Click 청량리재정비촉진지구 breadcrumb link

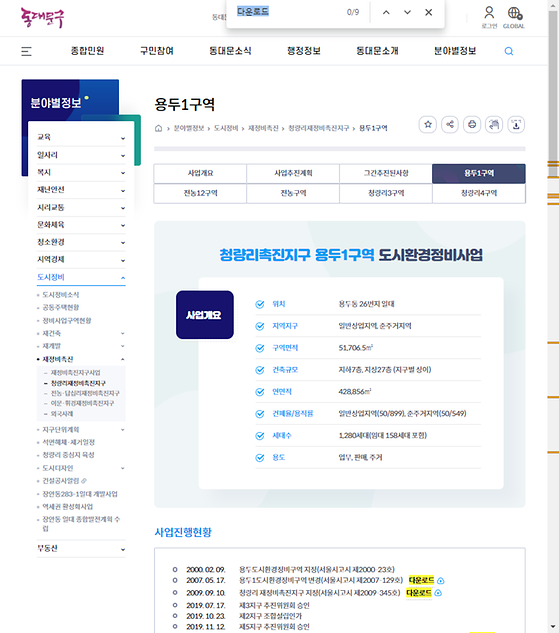pos(318,128)
